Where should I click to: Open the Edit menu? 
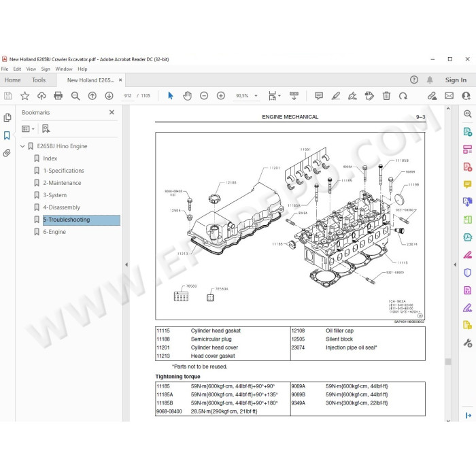[17, 69]
